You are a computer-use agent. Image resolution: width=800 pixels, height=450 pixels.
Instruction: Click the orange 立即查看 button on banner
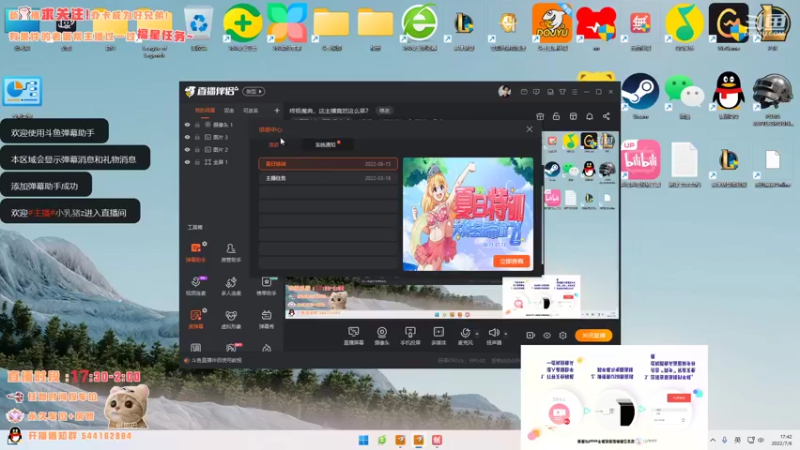(x=511, y=261)
